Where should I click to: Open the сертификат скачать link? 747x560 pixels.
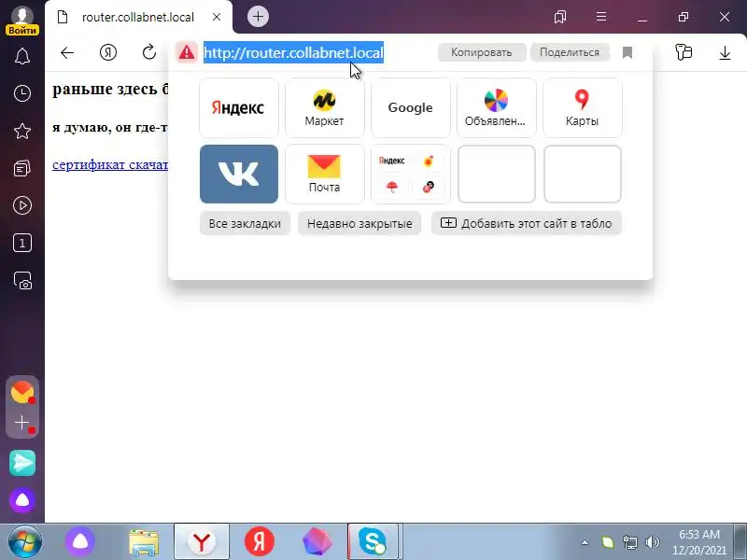[x=110, y=165]
